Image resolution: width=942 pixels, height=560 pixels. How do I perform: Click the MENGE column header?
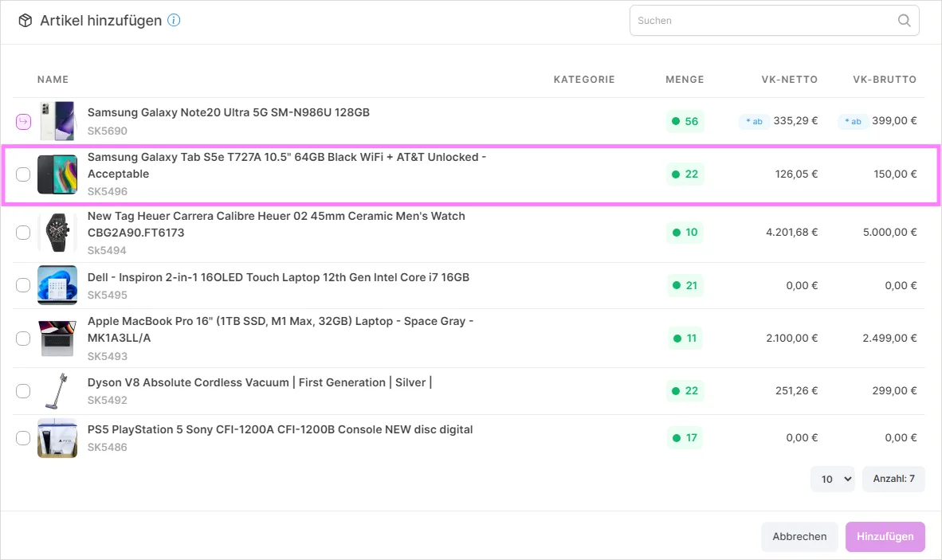[685, 79]
